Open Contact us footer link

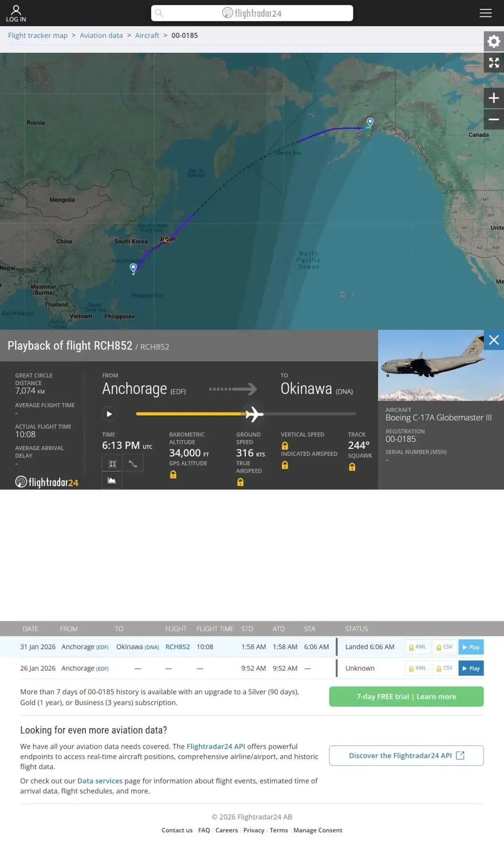177,830
